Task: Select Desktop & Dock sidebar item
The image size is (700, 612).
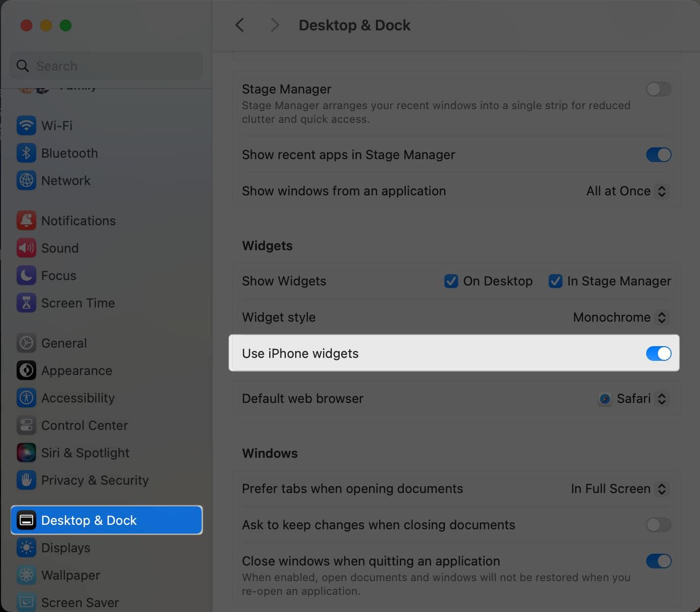Action: (106, 520)
